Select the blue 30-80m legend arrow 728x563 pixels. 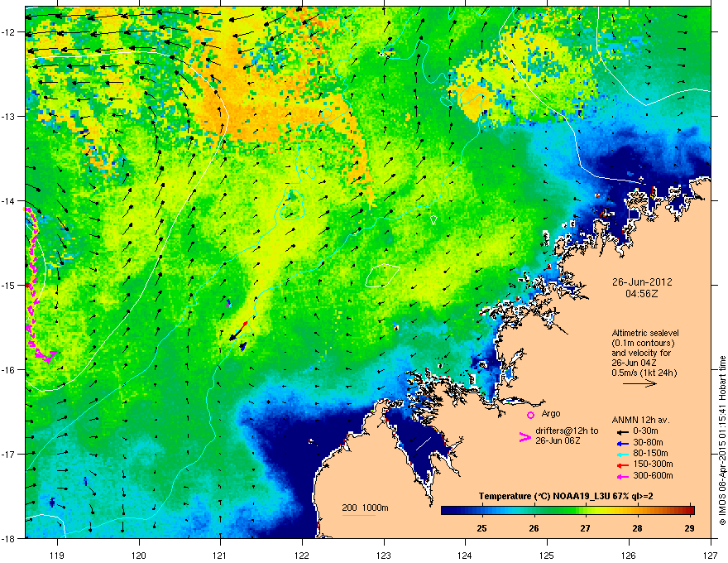tap(622, 443)
